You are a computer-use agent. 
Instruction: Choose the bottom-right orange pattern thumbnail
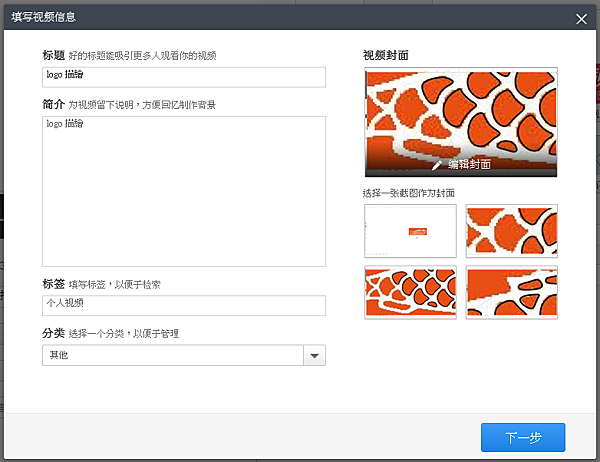click(511, 292)
